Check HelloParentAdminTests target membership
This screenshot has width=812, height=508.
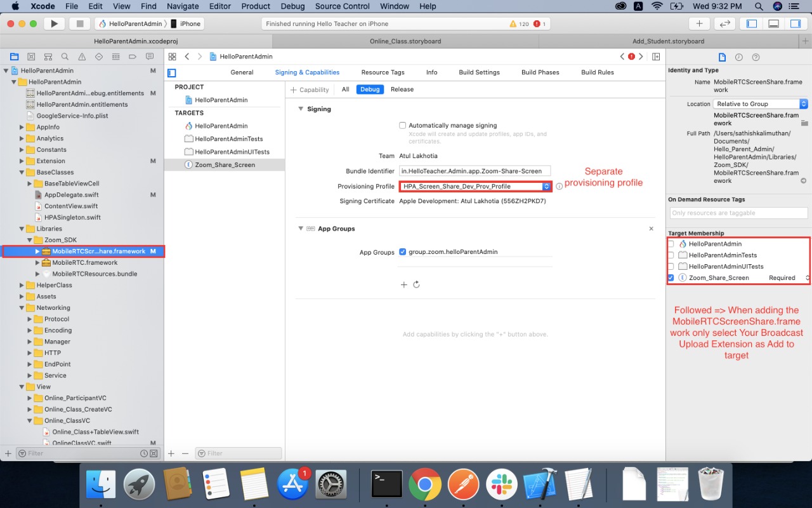pos(671,255)
